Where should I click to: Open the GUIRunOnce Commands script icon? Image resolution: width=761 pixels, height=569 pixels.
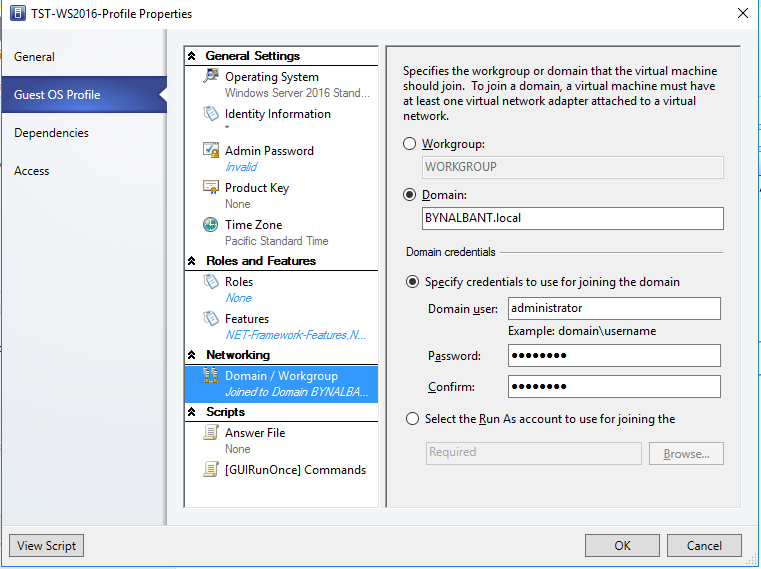[211, 469]
